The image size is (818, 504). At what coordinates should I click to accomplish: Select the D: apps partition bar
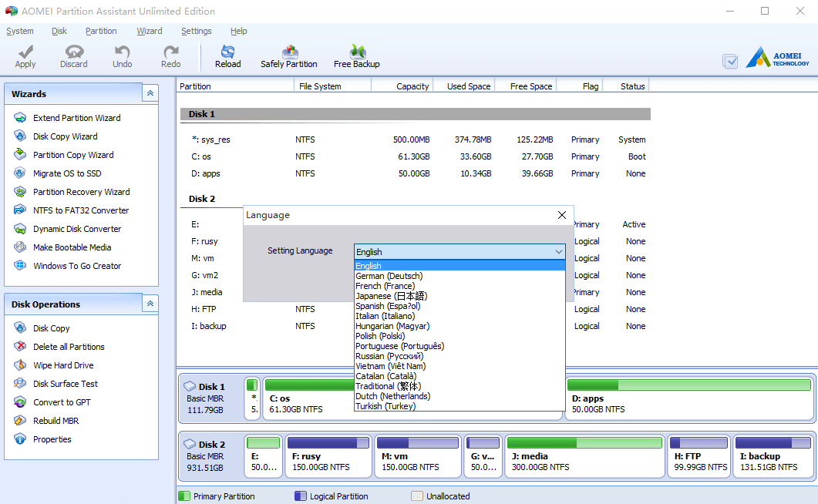coord(689,398)
